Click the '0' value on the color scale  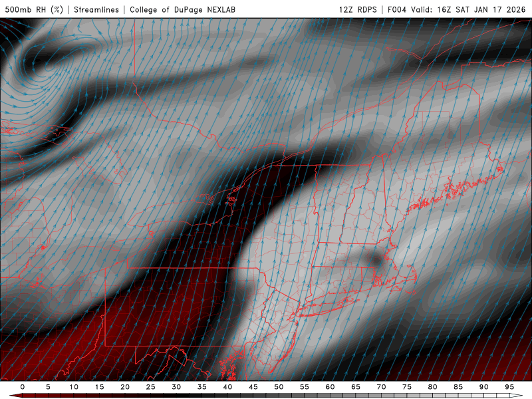[23, 387]
